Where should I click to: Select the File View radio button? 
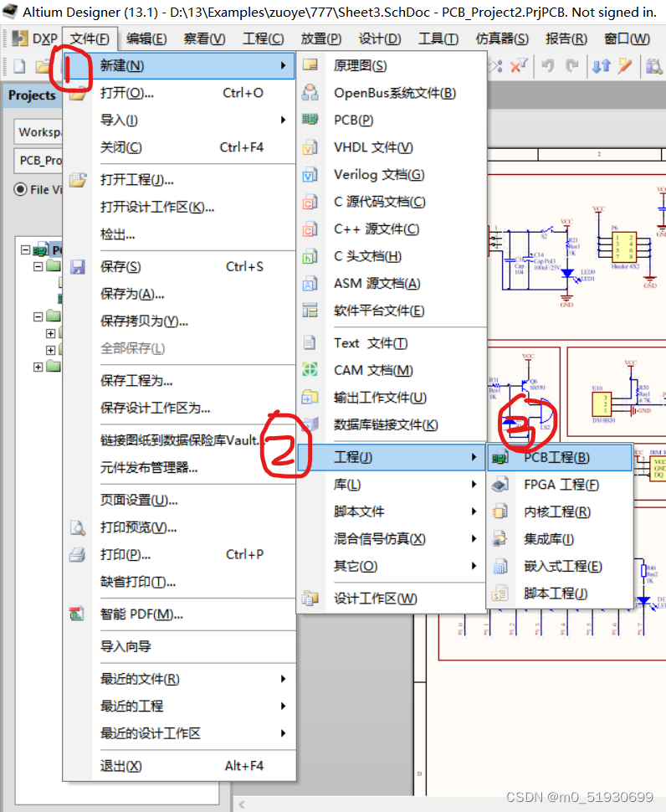[x=20, y=189]
